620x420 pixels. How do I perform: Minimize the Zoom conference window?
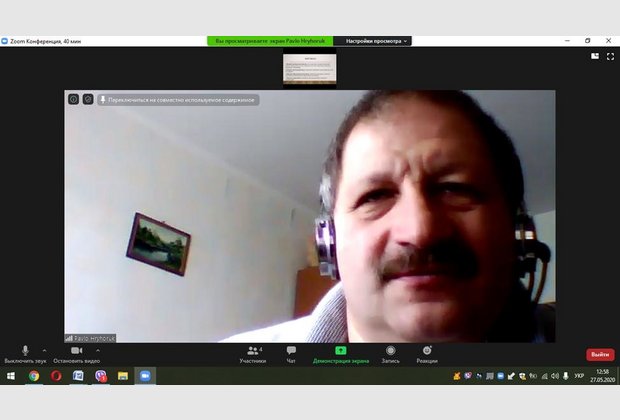tap(567, 41)
